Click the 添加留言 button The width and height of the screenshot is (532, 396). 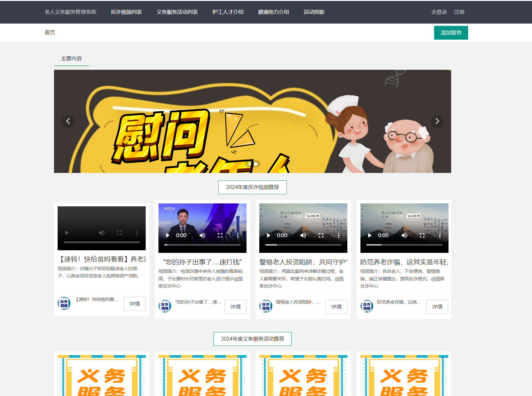[451, 33]
